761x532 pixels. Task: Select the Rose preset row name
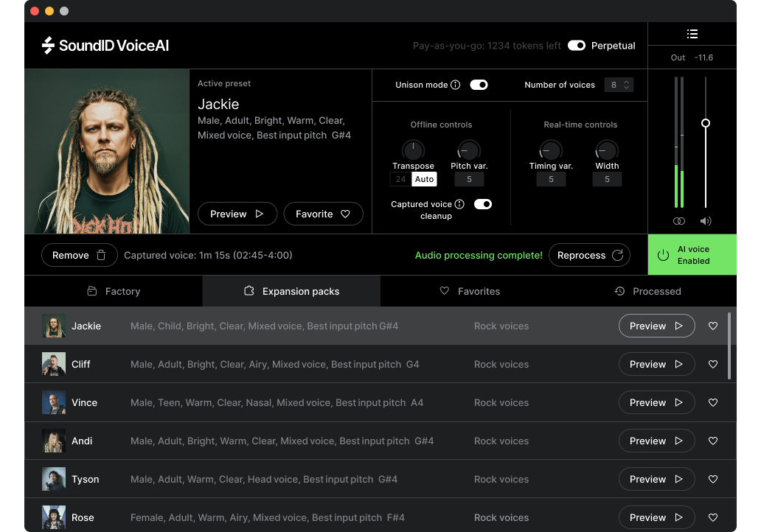[x=83, y=517]
